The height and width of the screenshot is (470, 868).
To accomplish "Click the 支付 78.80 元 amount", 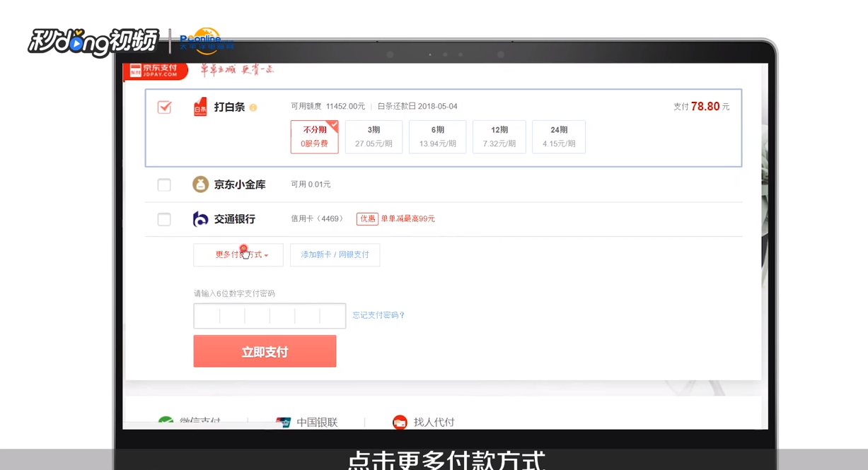I will [702, 107].
